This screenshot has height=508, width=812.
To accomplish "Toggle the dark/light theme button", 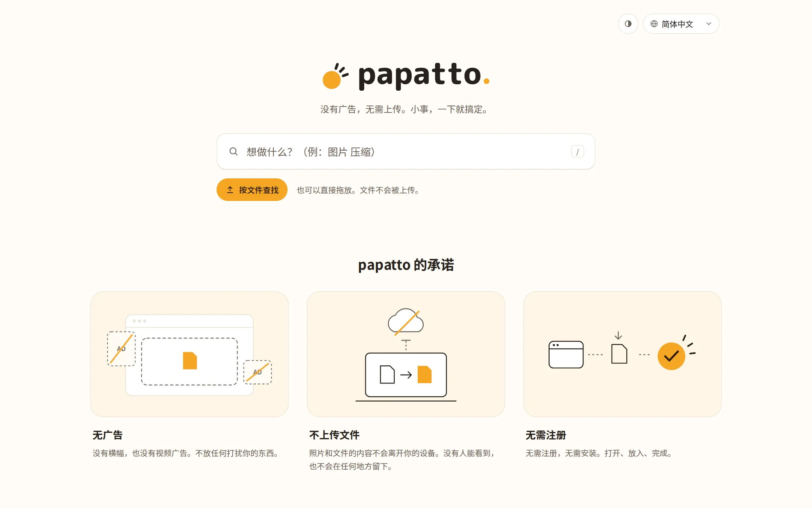I will tap(628, 24).
